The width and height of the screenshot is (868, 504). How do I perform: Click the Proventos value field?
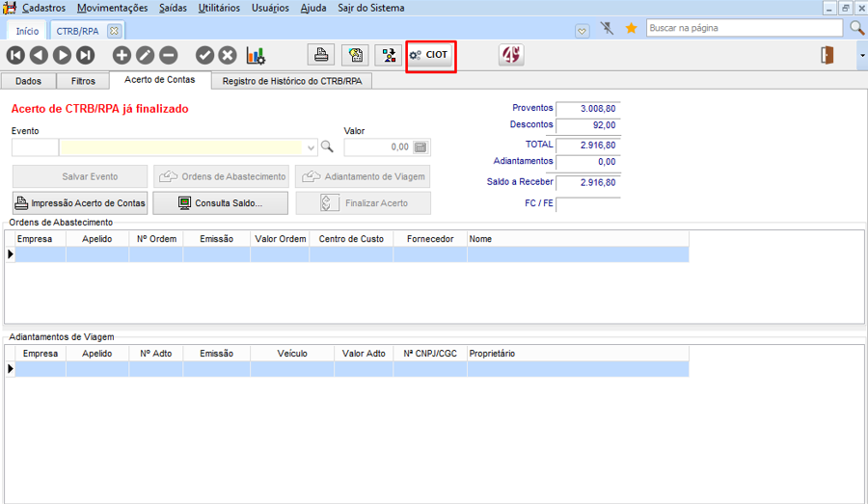click(588, 109)
